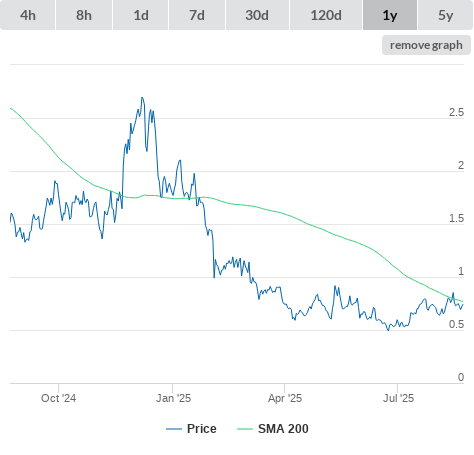Image resolution: width=474 pixels, height=455 pixels.
Task: Expand chart to 5y range
Action: tap(446, 15)
